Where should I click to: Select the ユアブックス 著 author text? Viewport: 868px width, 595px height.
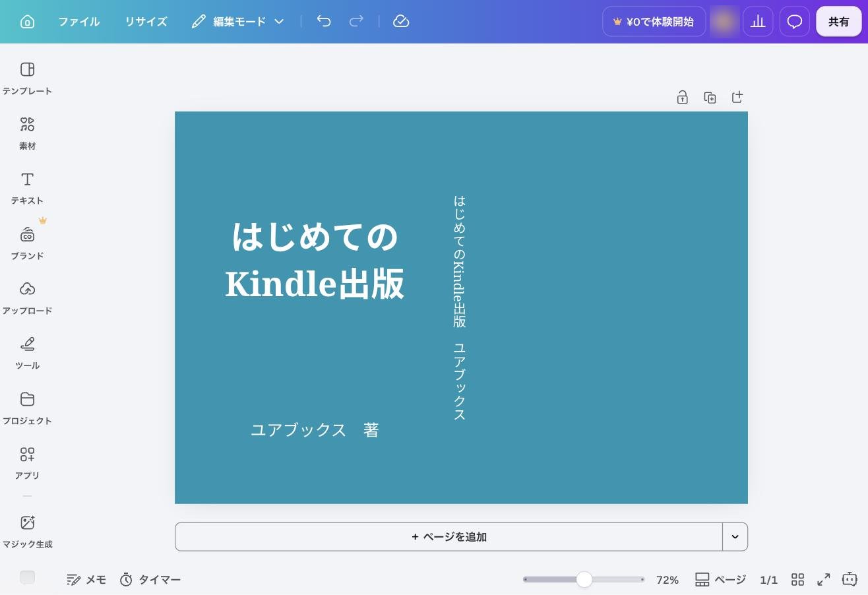[x=315, y=430]
